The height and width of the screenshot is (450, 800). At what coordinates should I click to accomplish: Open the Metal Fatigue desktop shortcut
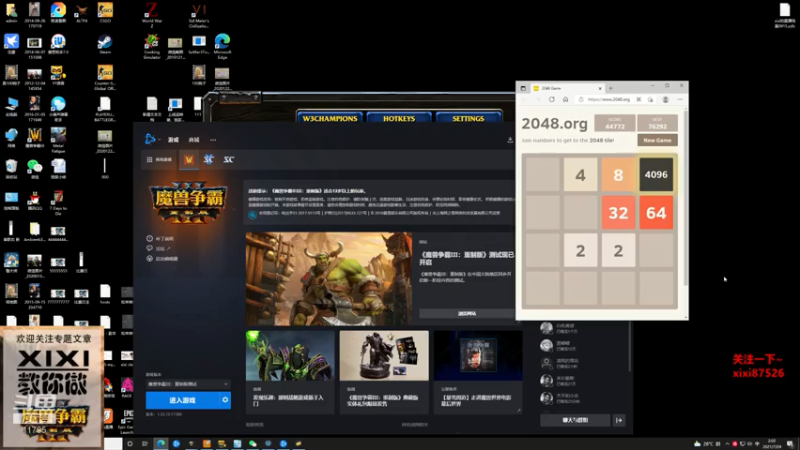58,140
